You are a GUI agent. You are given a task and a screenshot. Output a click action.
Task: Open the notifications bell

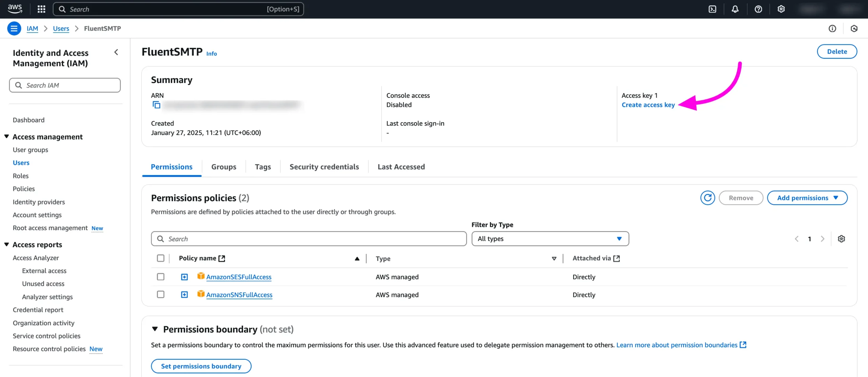pyautogui.click(x=735, y=9)
